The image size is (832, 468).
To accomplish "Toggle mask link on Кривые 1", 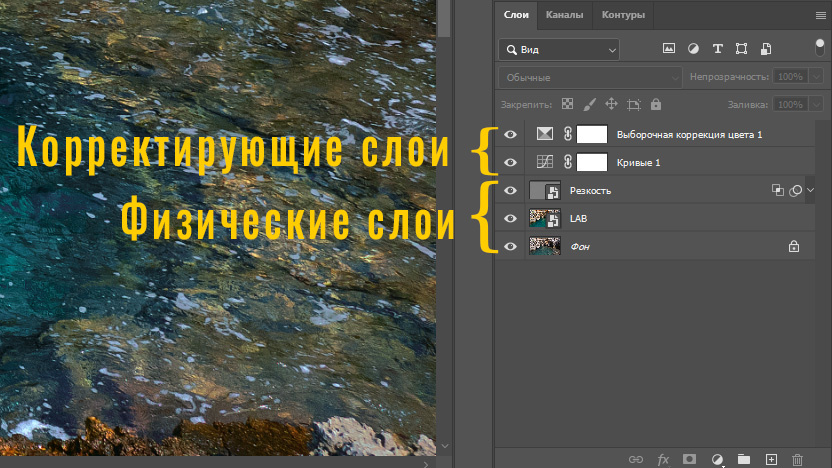I will (x=567, y=162).
